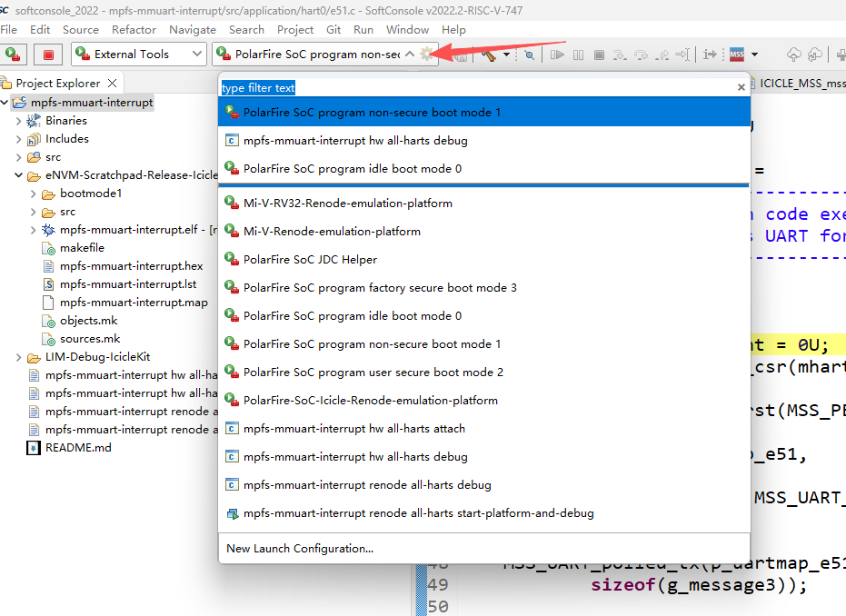Collapse the launch configuration selector arrow
Screen dimensions: 846x616
[x=410, y=54]
